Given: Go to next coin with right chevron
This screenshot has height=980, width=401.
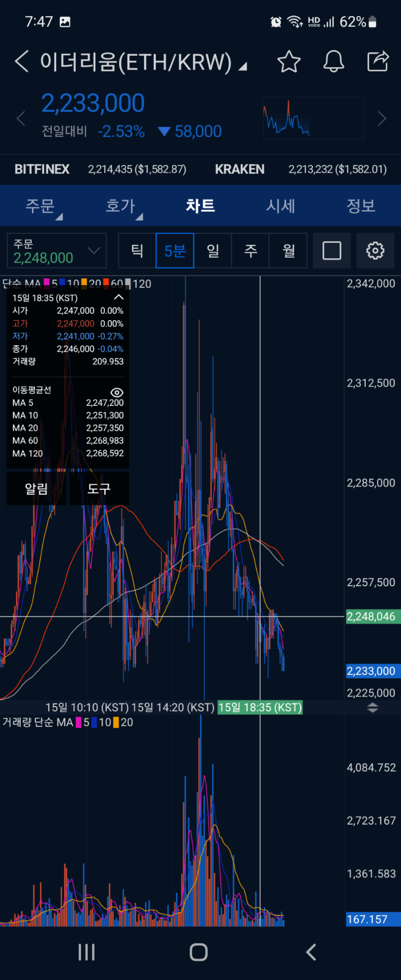Looking at the screenshot, I should (382, 119).
